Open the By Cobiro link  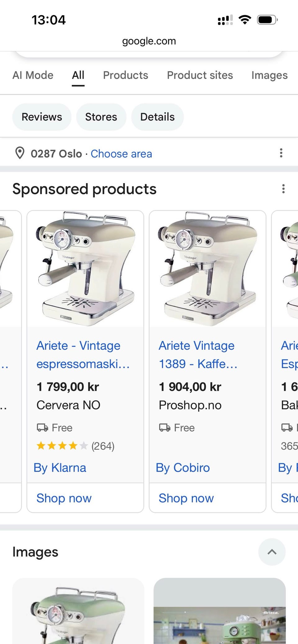(183, 468)
